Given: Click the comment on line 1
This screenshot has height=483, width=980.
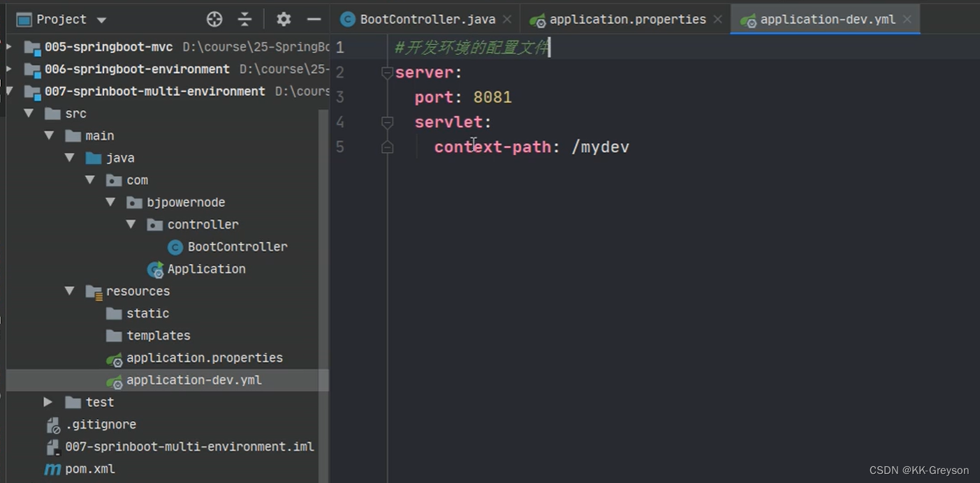Looking at the screenshot, I should pyautogui.click(x=472, y=47).
